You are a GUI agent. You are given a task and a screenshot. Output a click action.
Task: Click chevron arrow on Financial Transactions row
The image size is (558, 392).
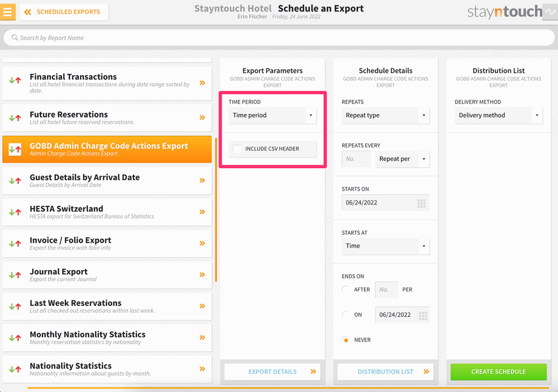point(202,83)
